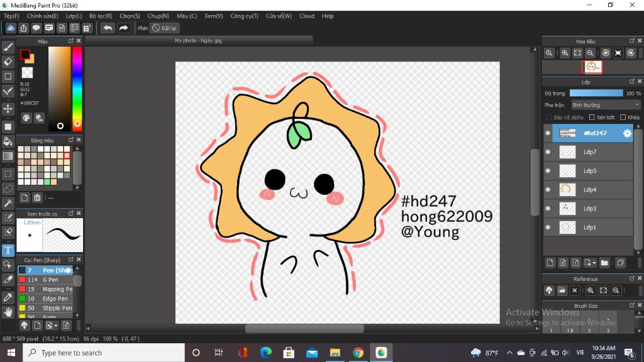Clear reference image with X icon
The height and width of the screenshot is (362, 644).
point(575,290)
